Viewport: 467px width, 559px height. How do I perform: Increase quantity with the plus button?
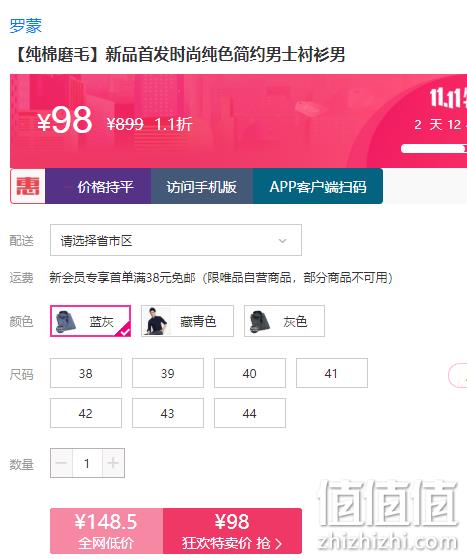(113, 463)
